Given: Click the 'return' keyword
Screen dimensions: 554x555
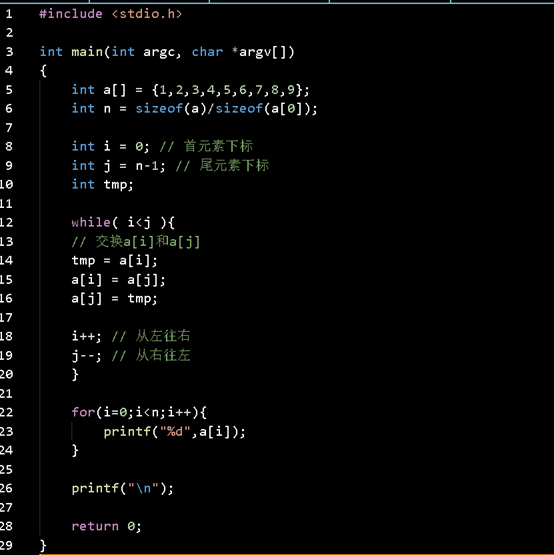Looking at the screenshot, I should (x=95, y=526).
